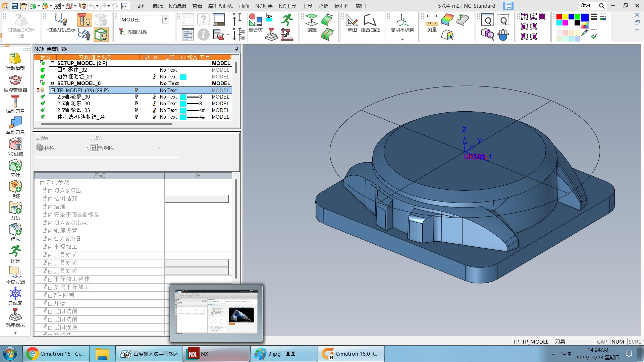Select the yellow color swatch
644x362 pixels.
pyautogui.click(x=565, y=17)
